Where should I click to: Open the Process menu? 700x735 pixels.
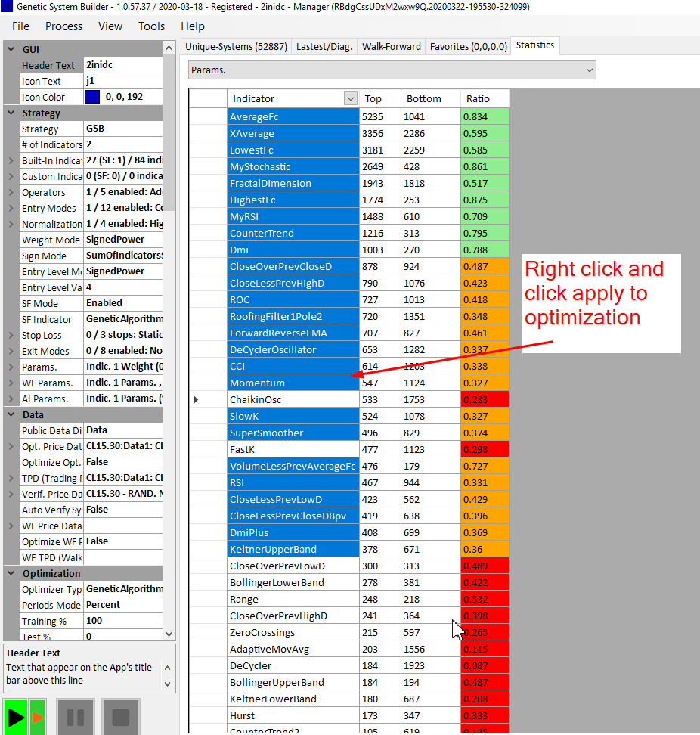pyautogui.click(x=63, y=26)
